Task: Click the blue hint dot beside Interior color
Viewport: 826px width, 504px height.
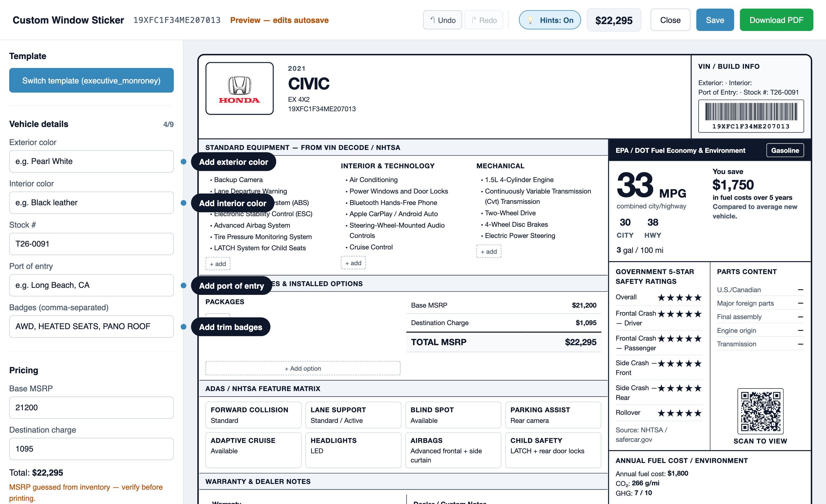Action: point(183,203)
